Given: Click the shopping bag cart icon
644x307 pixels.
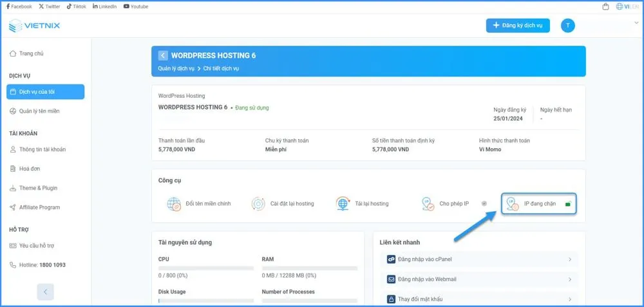Looking at the screenshot, I should click(605, 6).
